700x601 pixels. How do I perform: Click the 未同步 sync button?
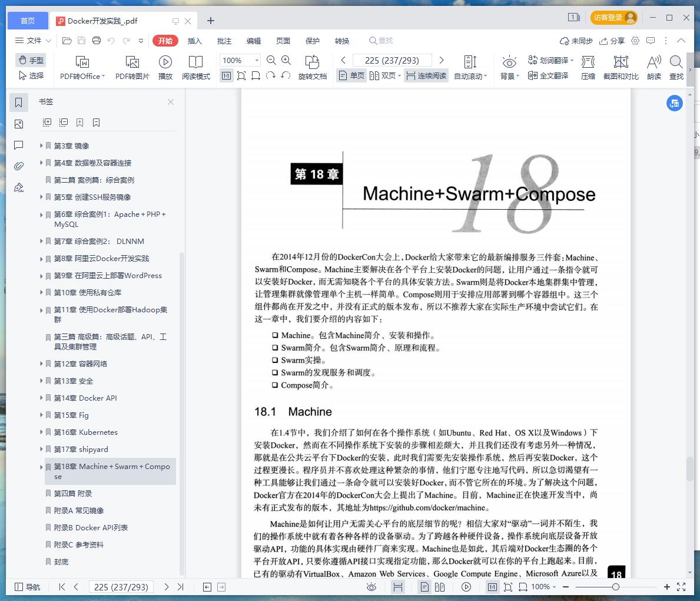click(576, 41)
